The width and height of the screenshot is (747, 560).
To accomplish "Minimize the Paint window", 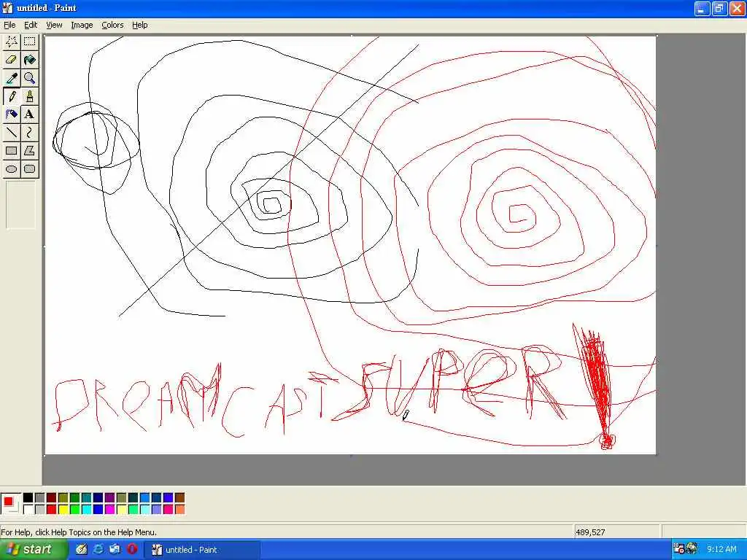I will (703, 8).
